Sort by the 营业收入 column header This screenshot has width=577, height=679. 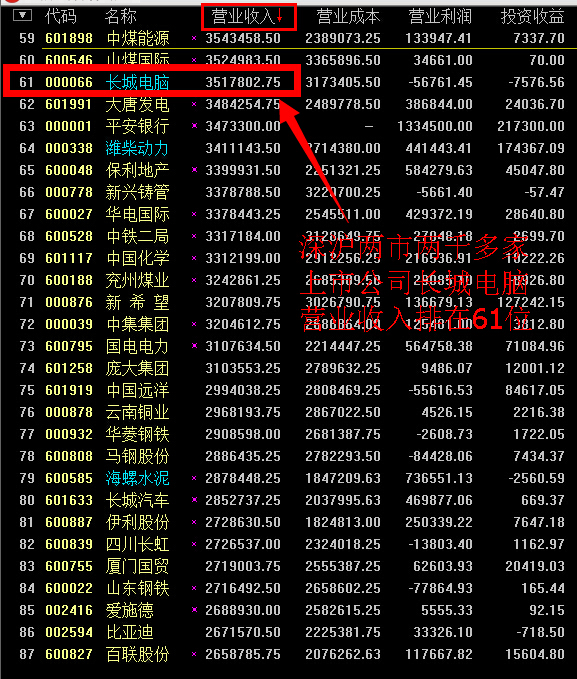point(247,17)
